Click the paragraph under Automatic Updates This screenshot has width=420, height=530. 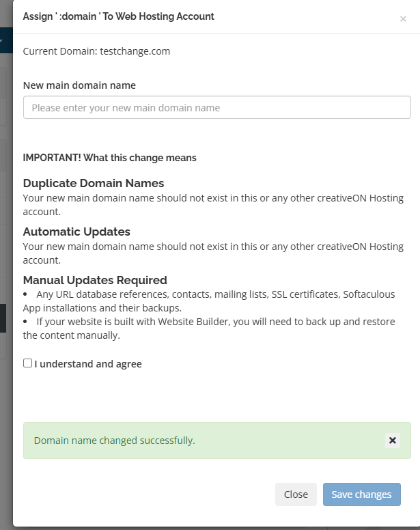(212, 253)
